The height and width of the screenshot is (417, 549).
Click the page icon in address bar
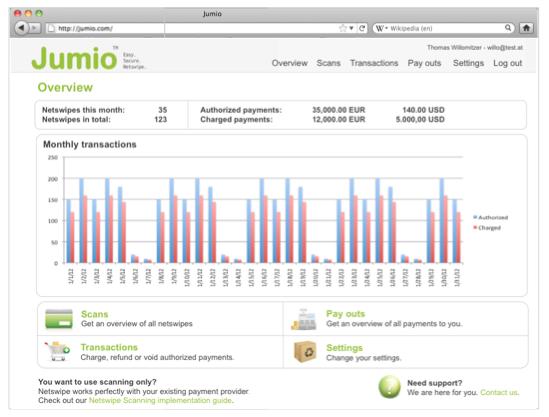(51, 28)
